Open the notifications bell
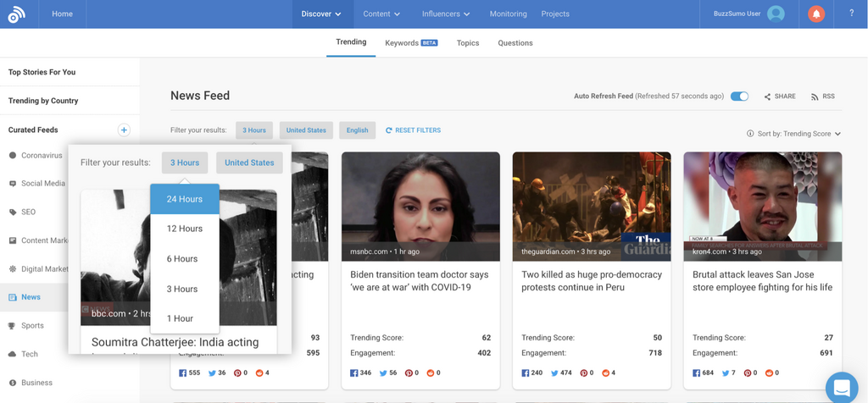868x403 pixels. 816,14
